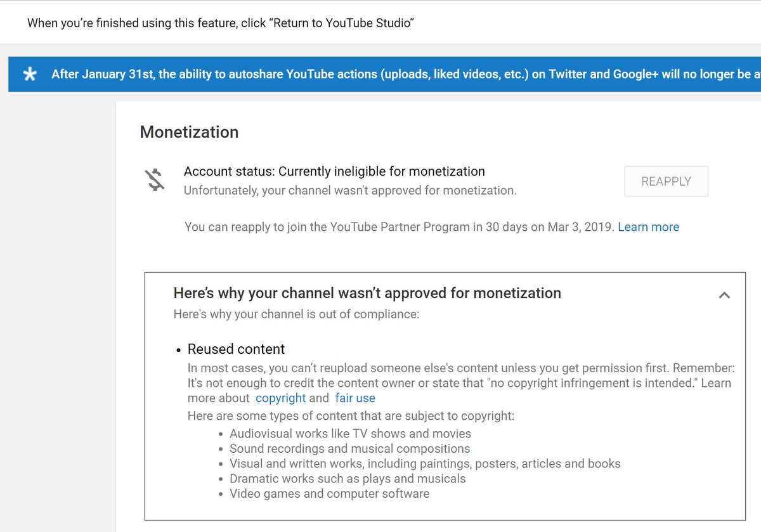Click the REAPPLY button
The width and height of the screenshot is (761, 532).
tap(666, 181)
